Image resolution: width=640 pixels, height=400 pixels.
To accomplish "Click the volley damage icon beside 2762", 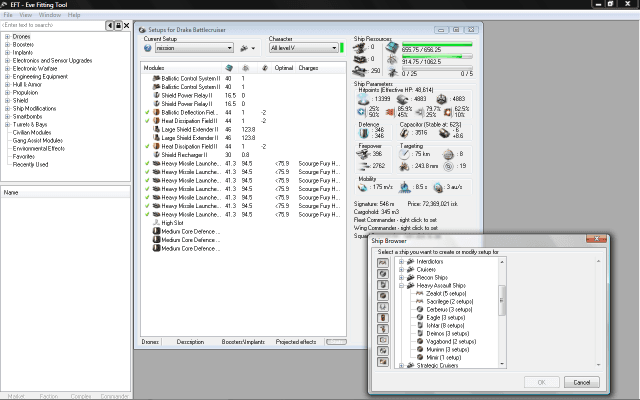I will [x=362, y=166].
